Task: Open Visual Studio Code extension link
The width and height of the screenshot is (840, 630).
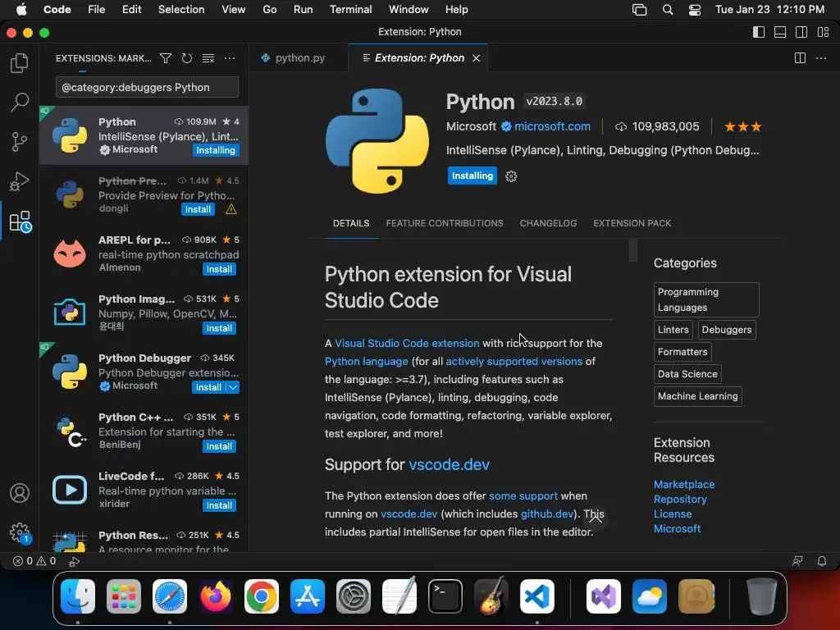Action: 407,344
